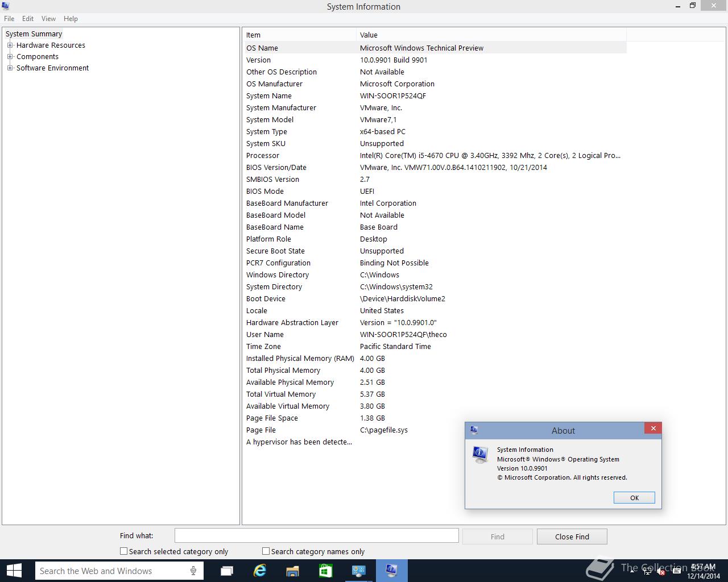
Task: Click the Find what input field
Action: [x=317, y=536]
